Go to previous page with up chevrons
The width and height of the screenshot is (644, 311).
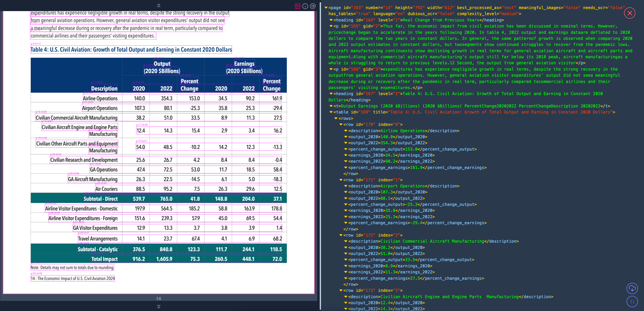[159, 5]
